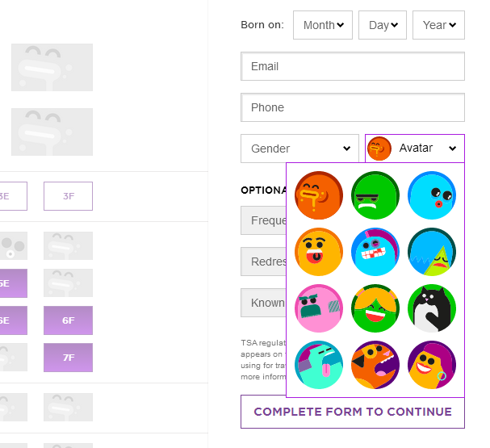The image size is (490, 448).
Task: Toggle seat 7F selection
Action: point(68,358)
